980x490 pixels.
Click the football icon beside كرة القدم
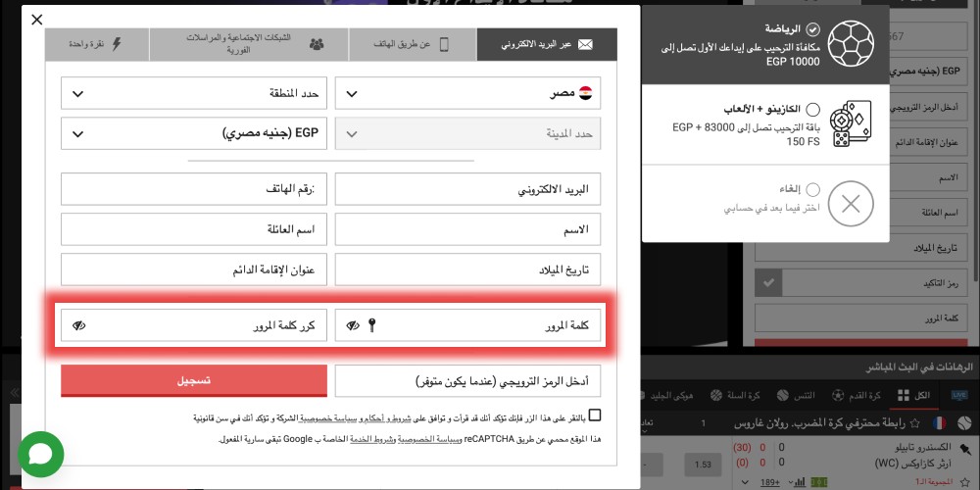[x=838, y=395]
